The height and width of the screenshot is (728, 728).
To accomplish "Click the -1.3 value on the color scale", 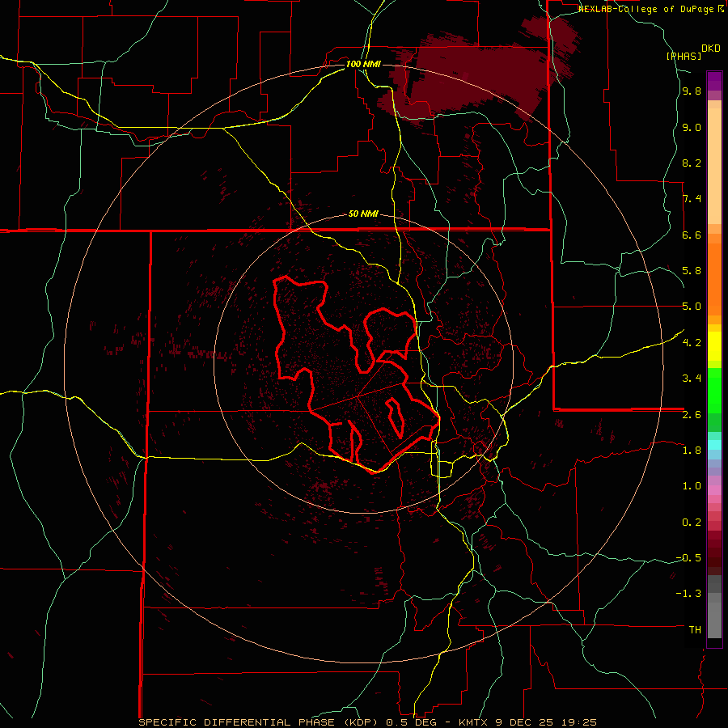I will coord(688,594).
